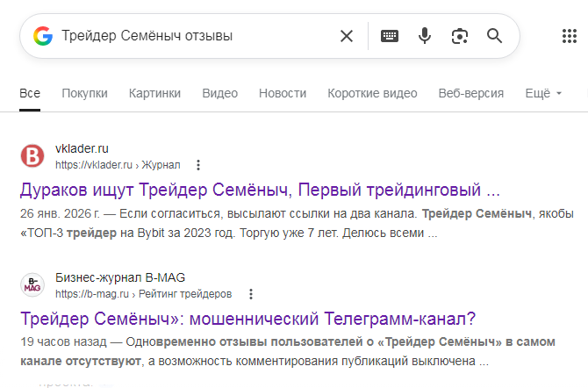The image size is (588, 388).
Task: Clear the search query with X
Action: click(x=347, y=36)
